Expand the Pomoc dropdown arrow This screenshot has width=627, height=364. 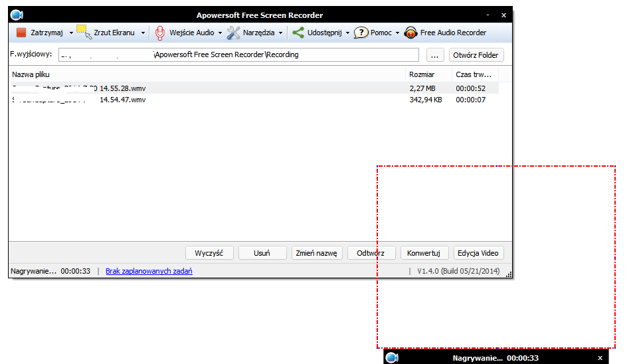tap(397, 33)
